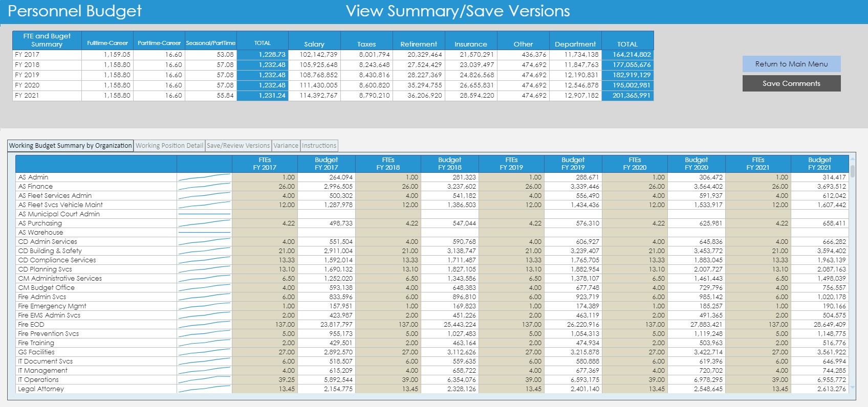This screenshot has width=868, height=407.
Task: Select CD Building & Safety row label
Action: pyautogui.click(x=50, y=251)
